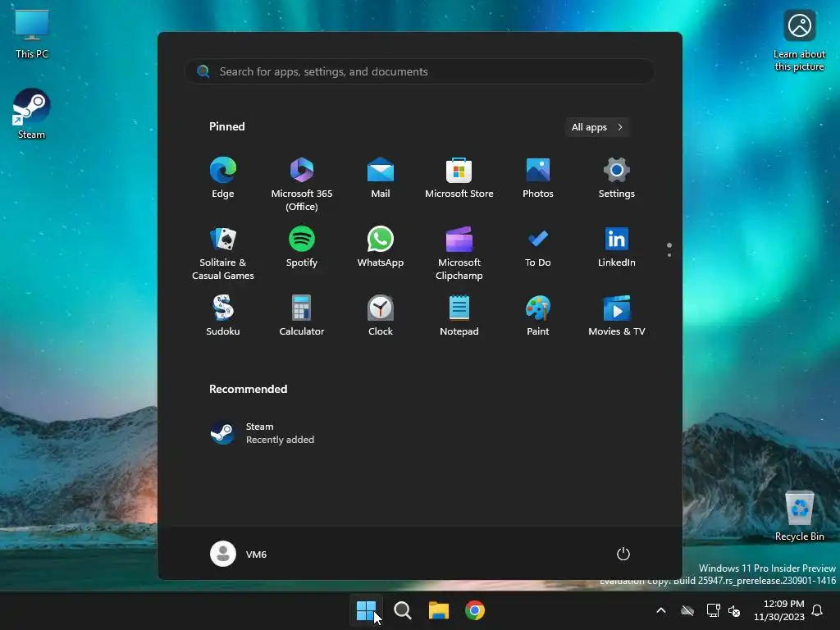Open Microsoft Store
Viewport: 840px width, 630px height.
pos(459,178)
